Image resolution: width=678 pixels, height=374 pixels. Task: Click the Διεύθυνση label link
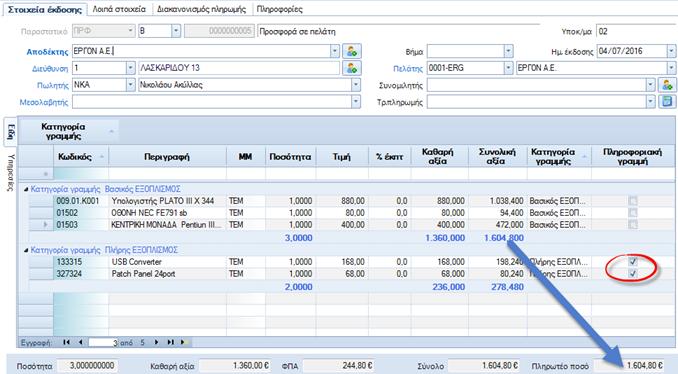pos(50,69)
